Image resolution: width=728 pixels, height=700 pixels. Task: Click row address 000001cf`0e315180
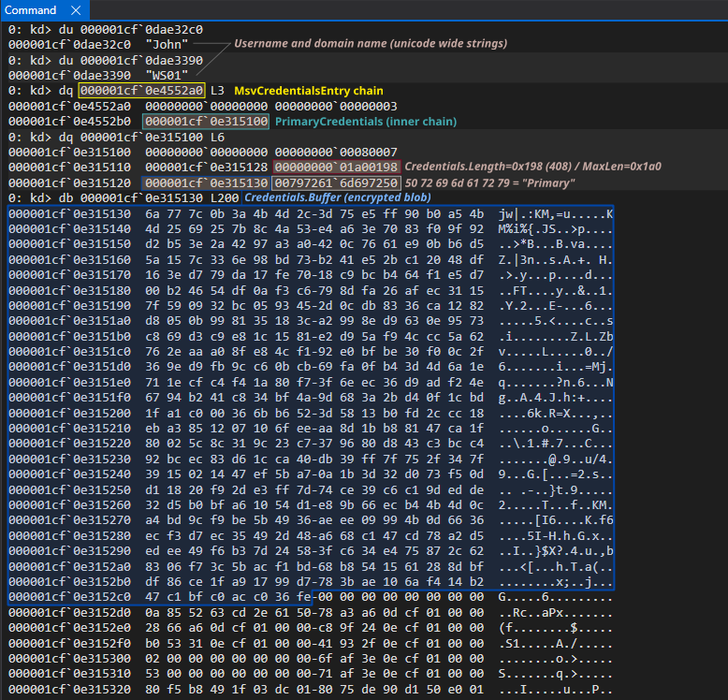69,291
